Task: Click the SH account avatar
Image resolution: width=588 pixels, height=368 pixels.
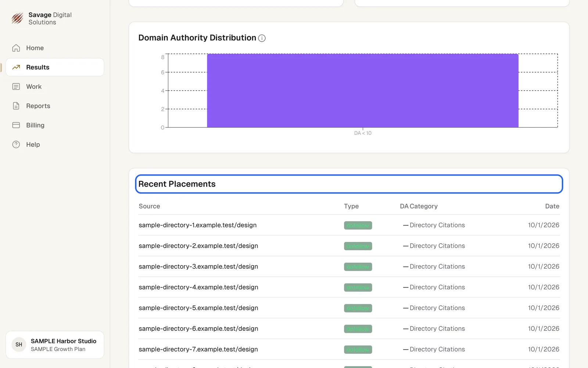Action: point(19,345)
